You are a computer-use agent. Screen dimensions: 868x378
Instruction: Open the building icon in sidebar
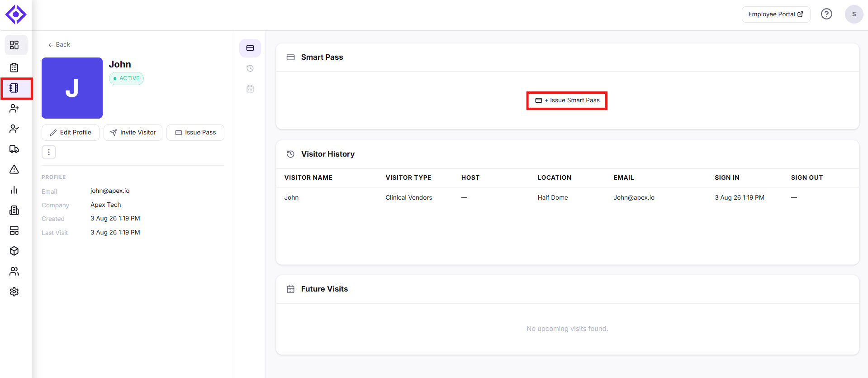click(x=14, y=210)
